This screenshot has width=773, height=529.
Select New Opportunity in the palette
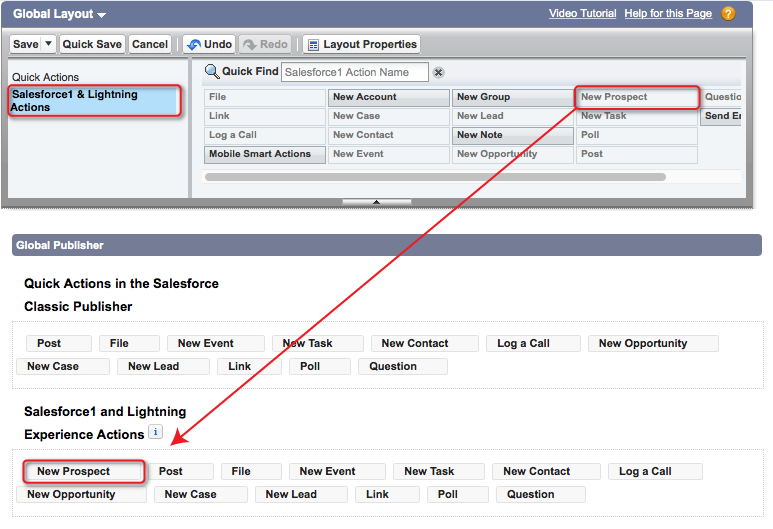point(513,154)
